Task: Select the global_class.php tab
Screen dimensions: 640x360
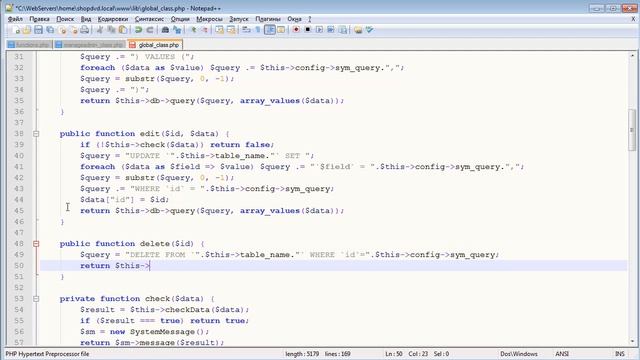Action: click(x=155, y=44)
